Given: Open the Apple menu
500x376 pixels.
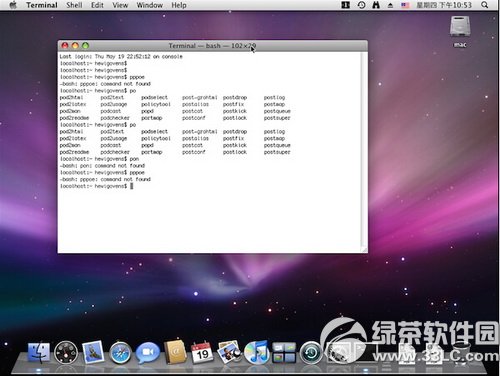Looking at the screenshot, I should (x=13, y=5).
